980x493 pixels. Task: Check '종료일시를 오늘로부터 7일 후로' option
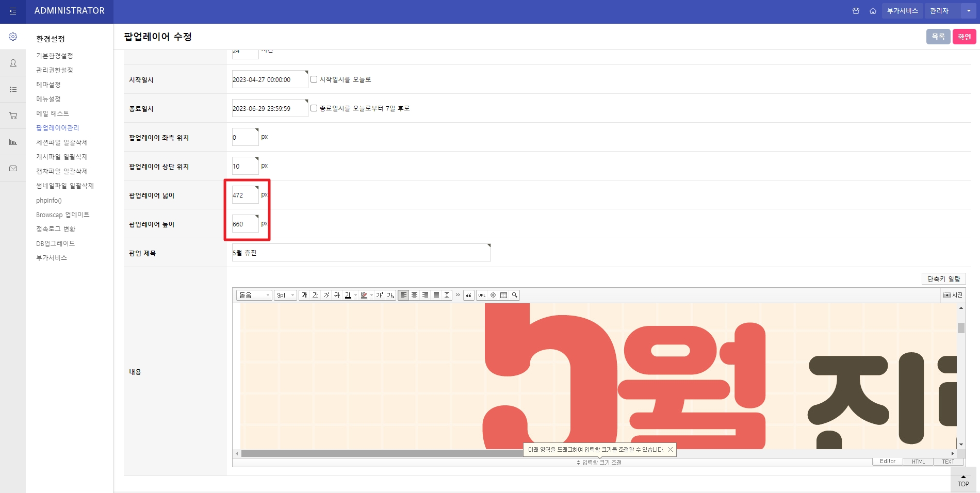pos(314,108)
